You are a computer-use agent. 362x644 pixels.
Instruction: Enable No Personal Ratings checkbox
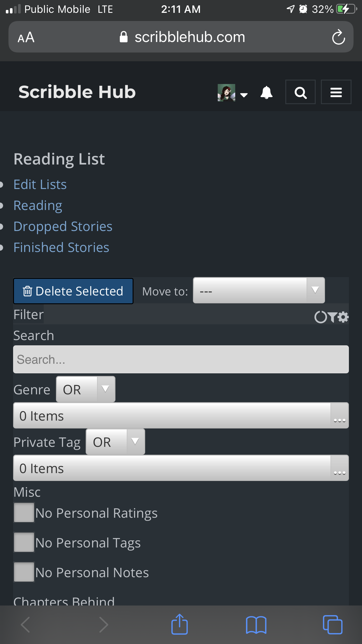(x=24, y=512)
